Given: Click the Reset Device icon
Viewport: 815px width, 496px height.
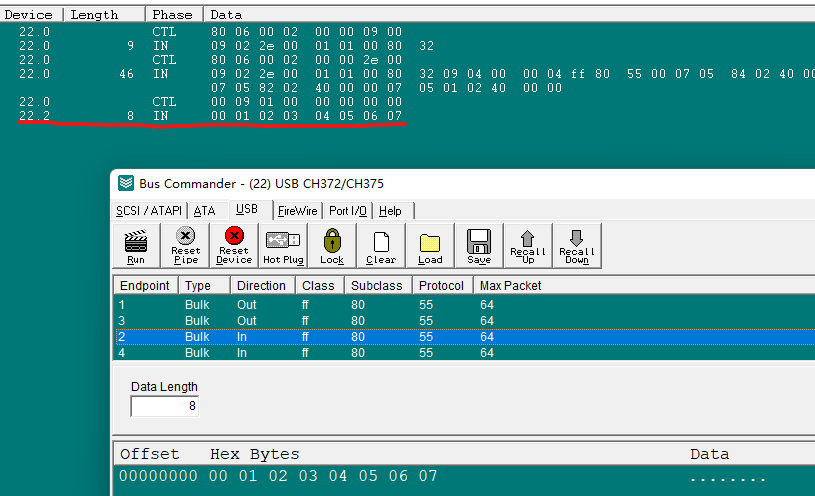Looking at the screenshot, I should coord(234,245).
